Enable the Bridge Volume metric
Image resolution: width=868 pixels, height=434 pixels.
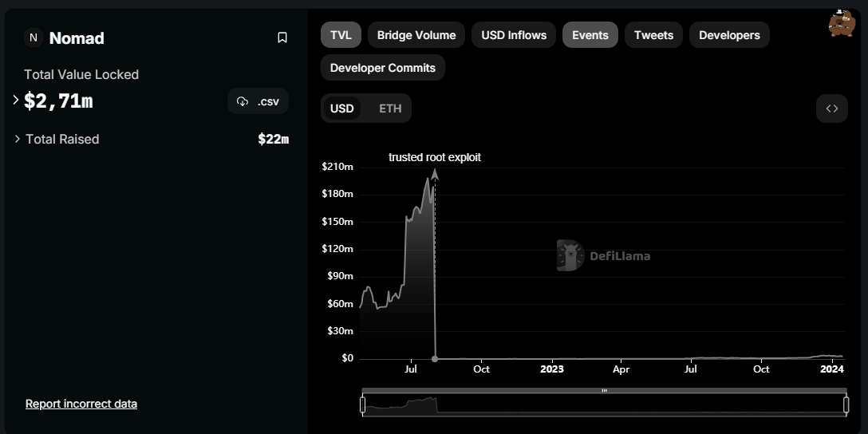[416, 35]
